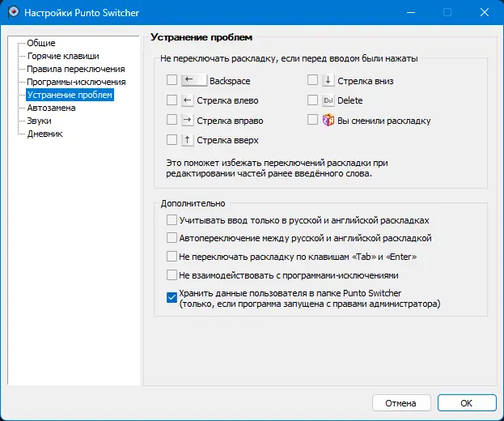This screenshot has width=504, height=421.
Task: Check Не взаимодействовать с программами-исключениями
Action: point(172,275)
